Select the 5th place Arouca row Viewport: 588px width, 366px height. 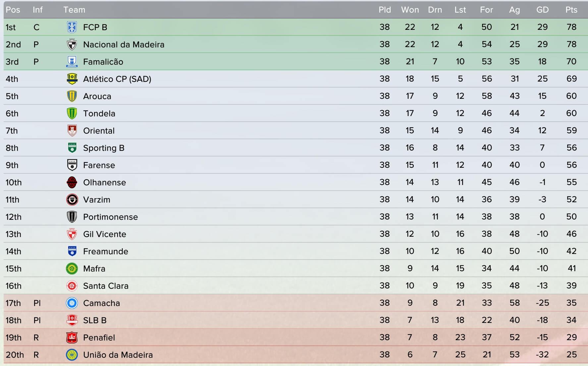tap(295, 96)
